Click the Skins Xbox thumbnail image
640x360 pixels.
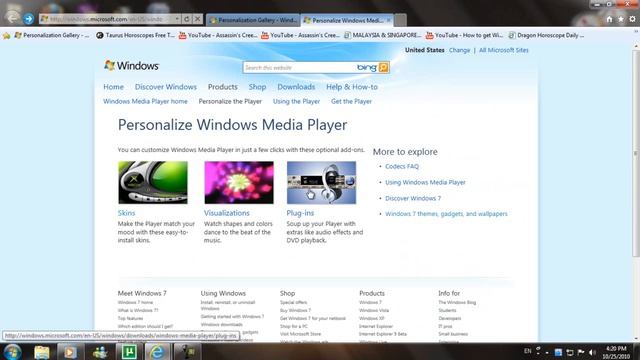[x=153, y=182]
